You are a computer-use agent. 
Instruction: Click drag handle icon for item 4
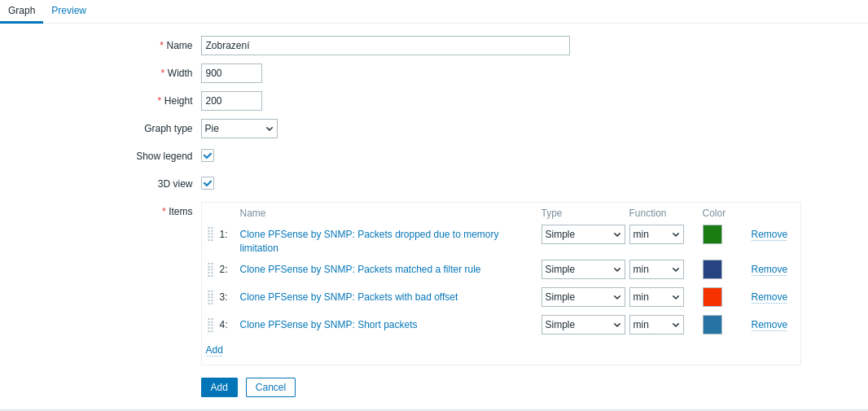tap(210, 325)
